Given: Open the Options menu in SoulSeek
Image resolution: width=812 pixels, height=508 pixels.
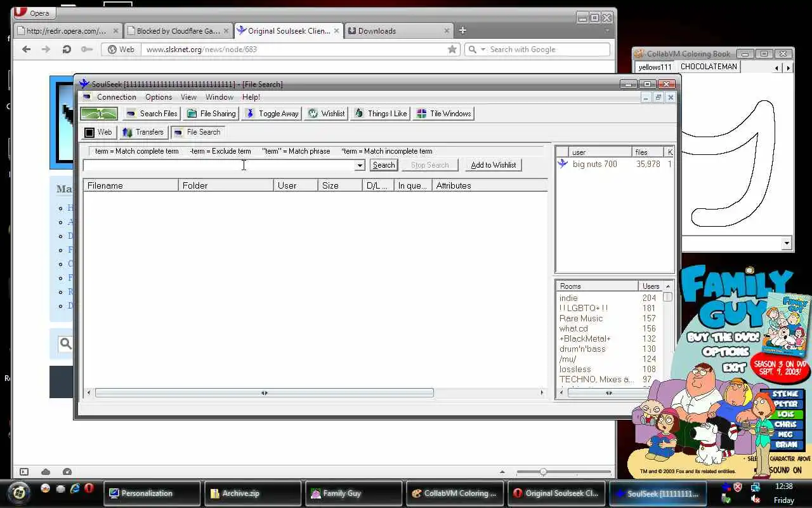Looking at the screenshot, I should pos(159,97).
